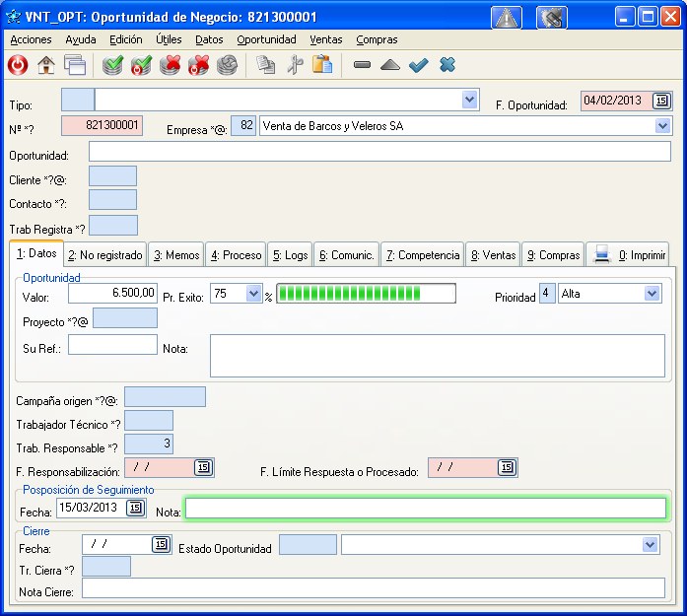
Task: Click the Valor field showing 6.500,00
Action: pyautogui.click(x=112, y=293)
